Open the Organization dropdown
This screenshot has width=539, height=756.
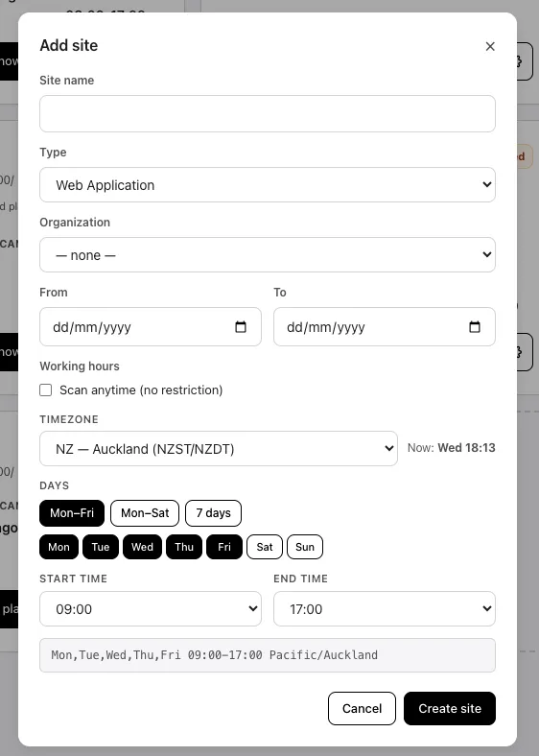coord(267,254)
